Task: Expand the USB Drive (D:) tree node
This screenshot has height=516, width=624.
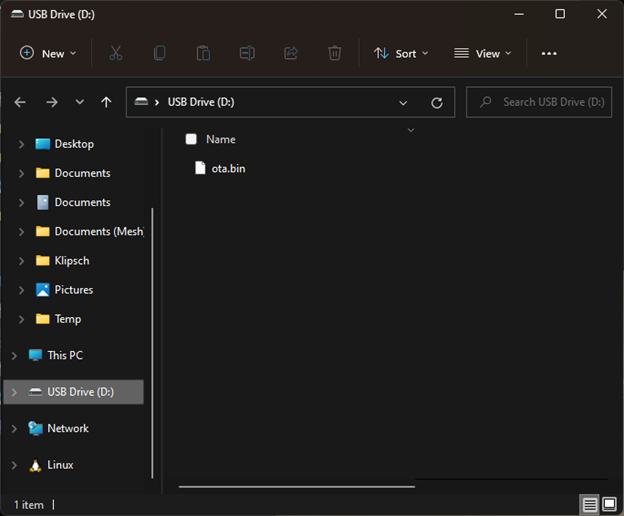Action: pos(14,392)
